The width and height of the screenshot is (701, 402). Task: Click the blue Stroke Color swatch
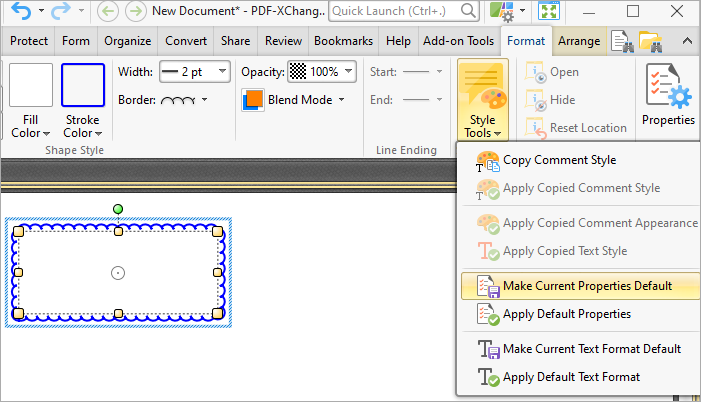click(83, 85)
